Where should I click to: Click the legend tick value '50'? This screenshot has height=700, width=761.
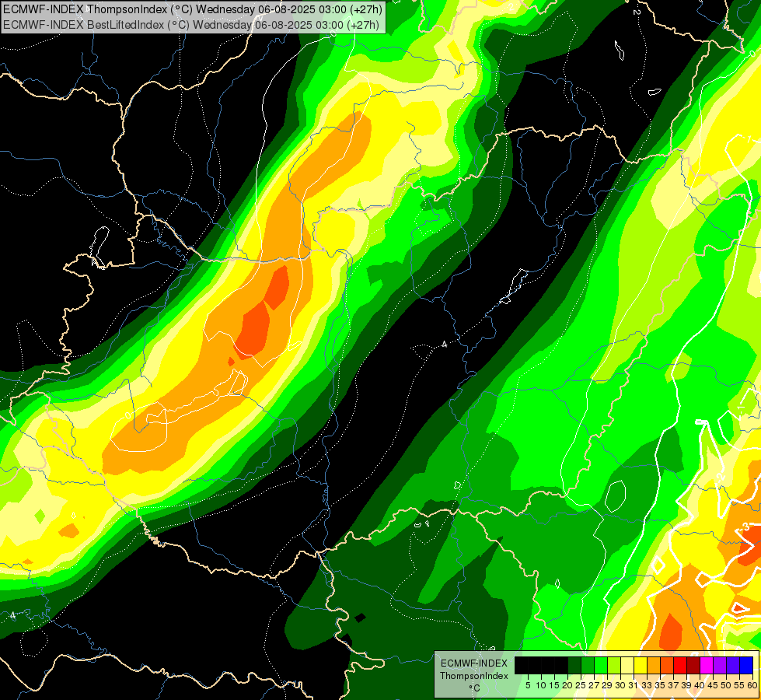[x=726, y=685]
